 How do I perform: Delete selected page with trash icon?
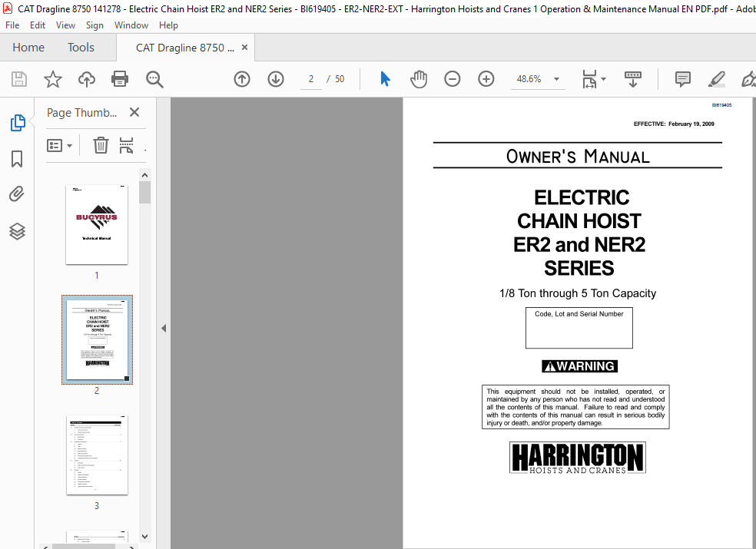point(101,145)
